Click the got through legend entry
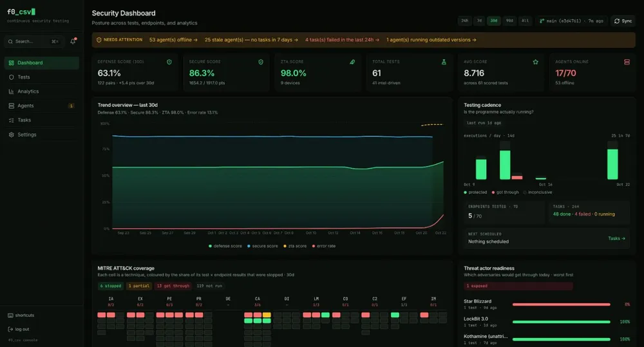This screenshot has height=347, width=644. [505, 192]
